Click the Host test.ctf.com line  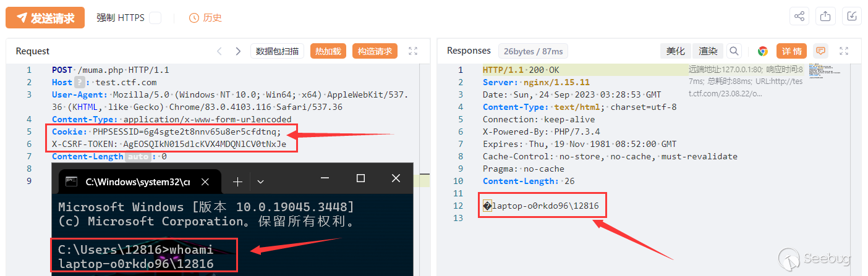point(104,82)
